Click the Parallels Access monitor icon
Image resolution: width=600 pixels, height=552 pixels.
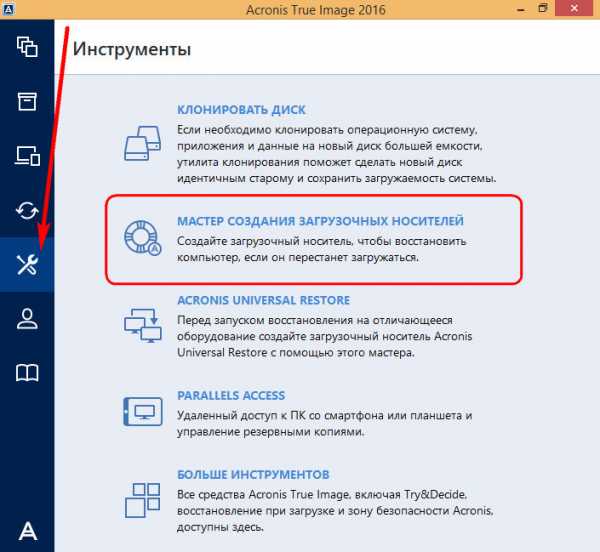(x=142, y=412)
